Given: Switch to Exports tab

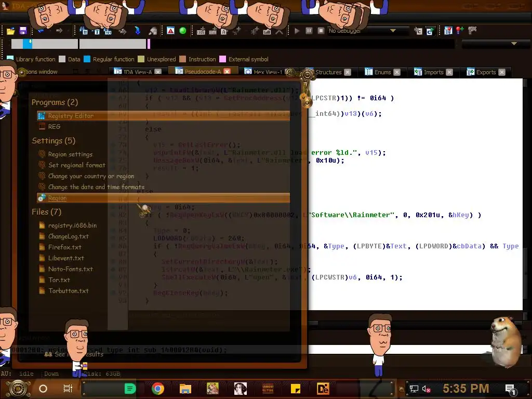Looking at the screenshot, I should [486, 72].
